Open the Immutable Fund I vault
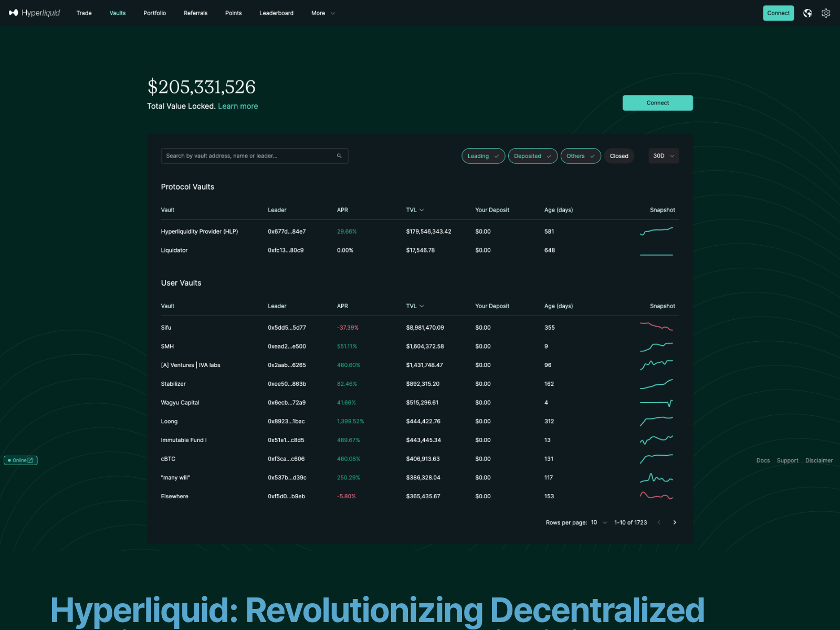Image resolution: width=840 pixels, height=630 pixels. pos(184,440)
